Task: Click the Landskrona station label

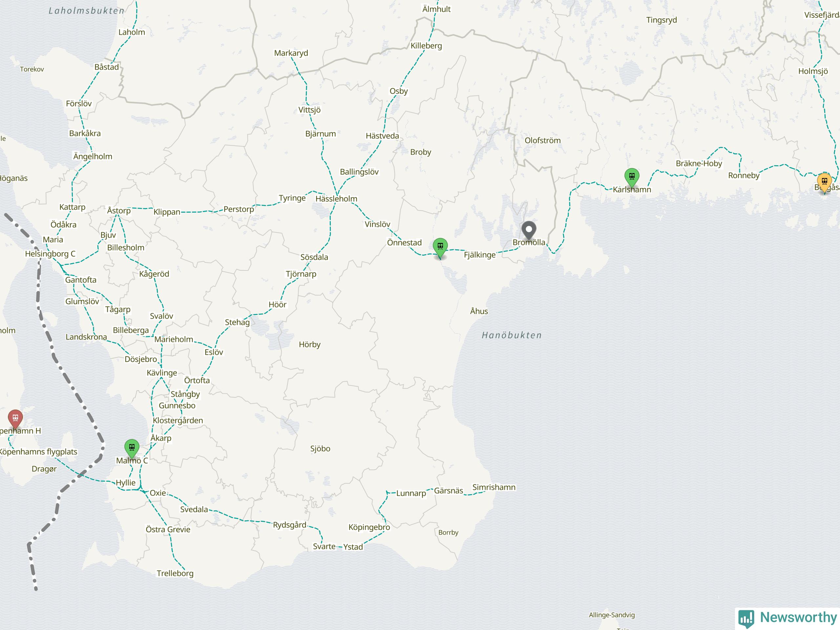Action: pos(86,337)
